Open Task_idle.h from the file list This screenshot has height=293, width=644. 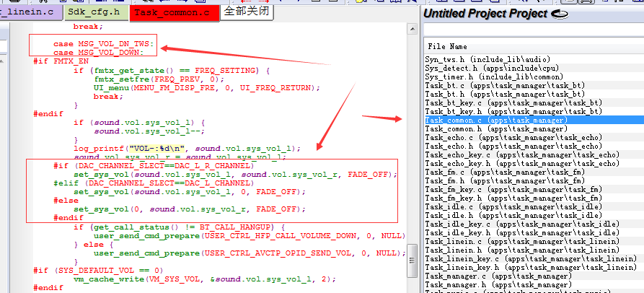point(513,215)
